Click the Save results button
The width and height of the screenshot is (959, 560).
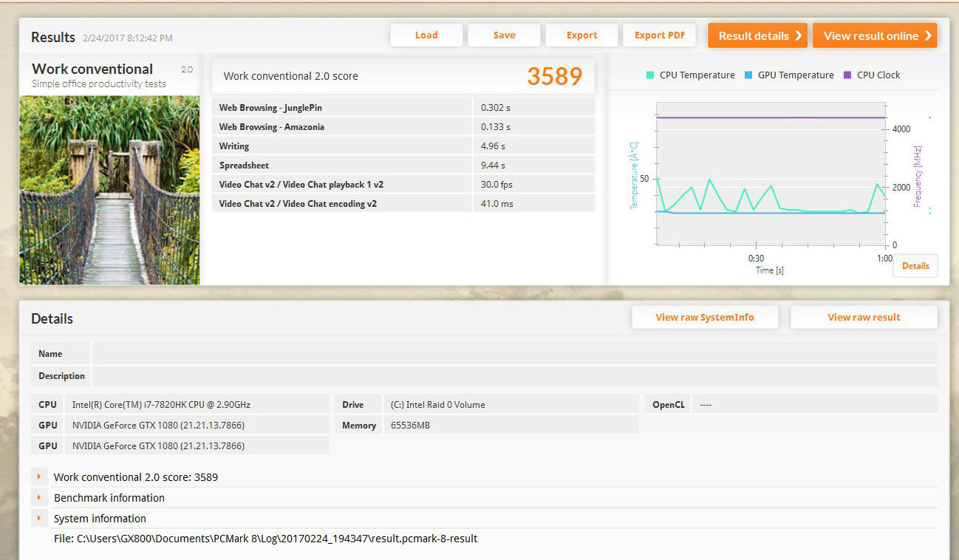tap(504, 35)
